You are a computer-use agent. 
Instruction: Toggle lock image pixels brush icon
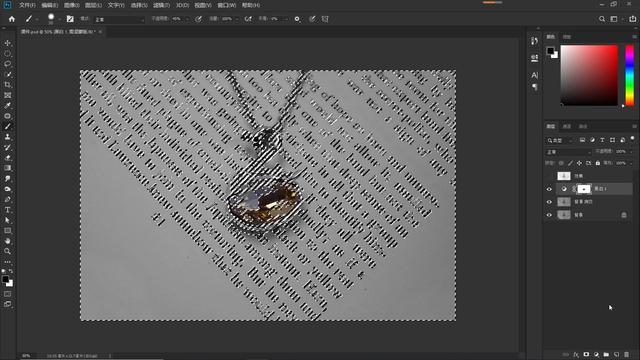click(x=570, y=163)
